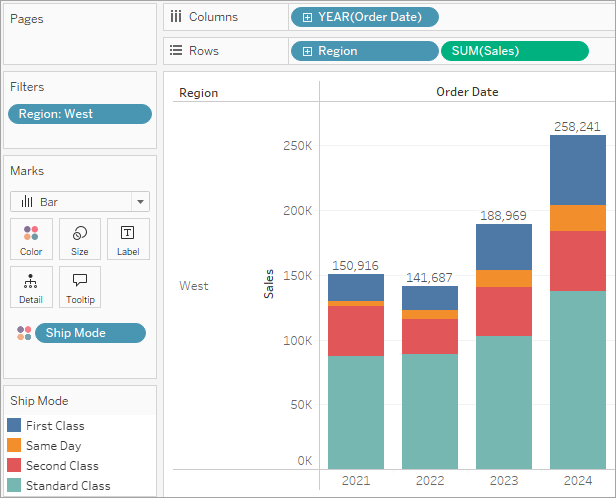Open the Label marks card
The height and width of the screenshot is (498, 616).
click(x=128, y=239)
